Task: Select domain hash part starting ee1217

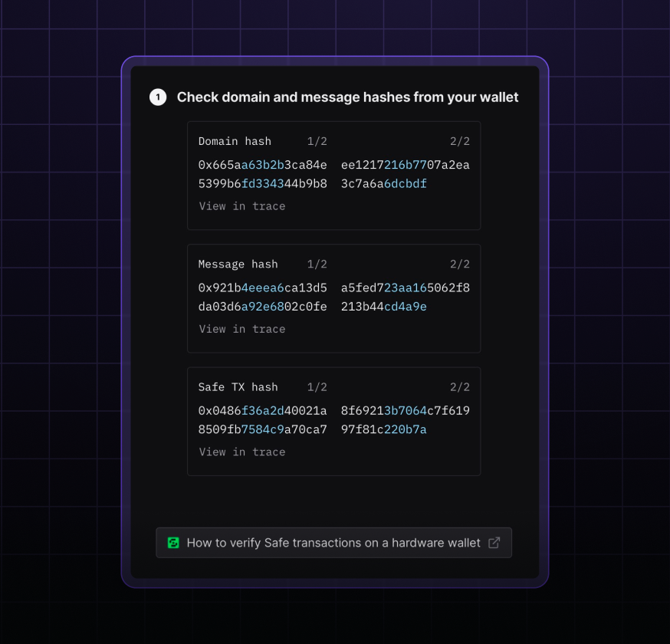Action: coord(405,174)
